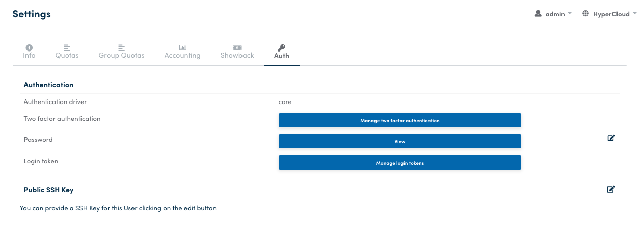
Task: Click the key icon above Auth
Action: 281,47
